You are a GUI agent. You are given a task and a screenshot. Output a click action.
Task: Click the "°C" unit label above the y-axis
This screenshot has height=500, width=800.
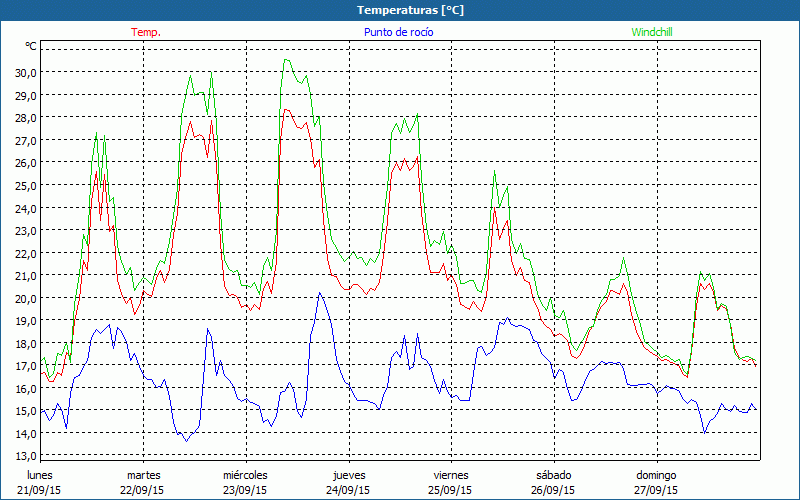(x=31, y=47)
